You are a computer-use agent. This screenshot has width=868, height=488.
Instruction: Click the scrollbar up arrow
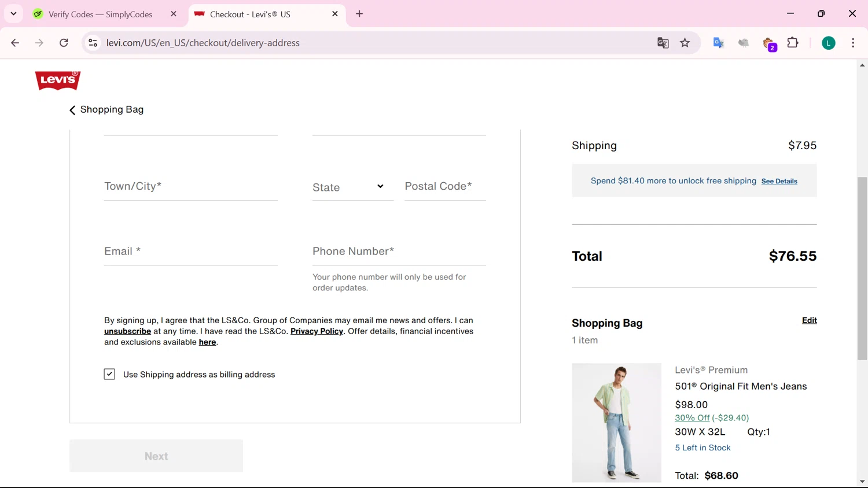point(862,65)
